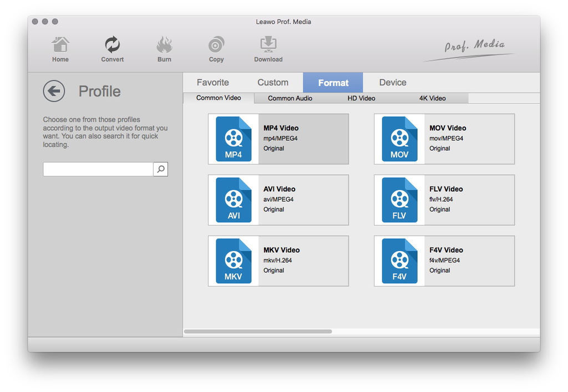Open the Common Audio subtab
Image resolution: width=568 pixels, height=392 pixels.
[290, 98]
